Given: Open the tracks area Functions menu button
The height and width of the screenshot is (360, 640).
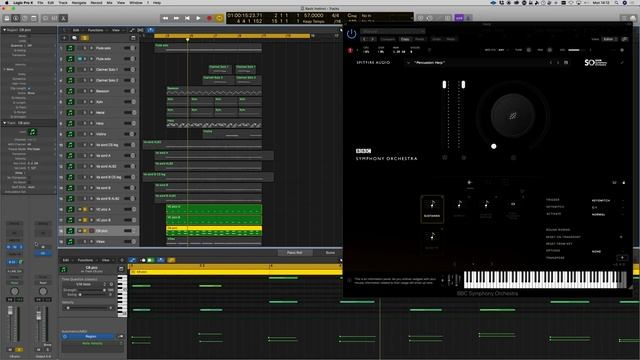Looking at the screenshot, I should coord(96,30).
